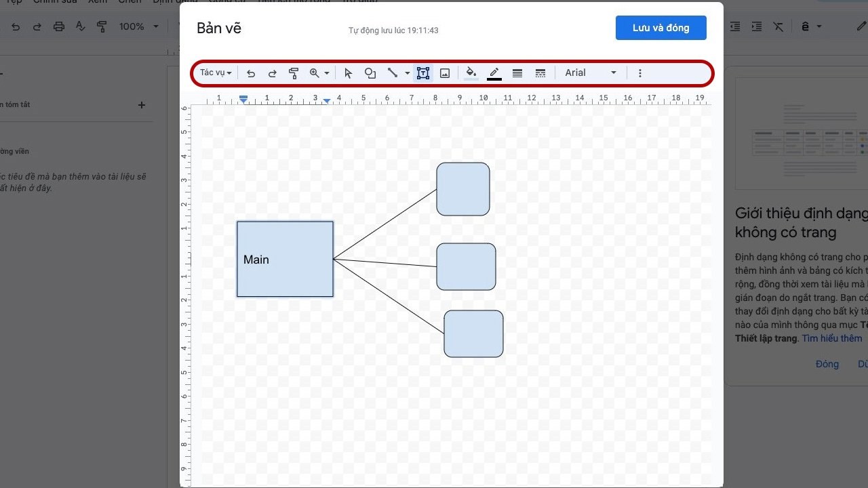Select the Line tool
868x488 pixels.
(x=392, y=73)
